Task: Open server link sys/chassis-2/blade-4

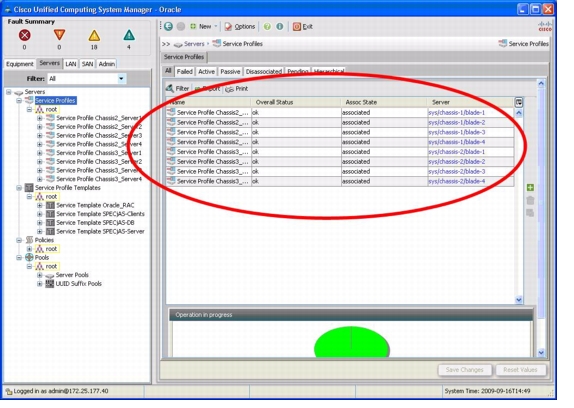Action: (x=456, y=181)
